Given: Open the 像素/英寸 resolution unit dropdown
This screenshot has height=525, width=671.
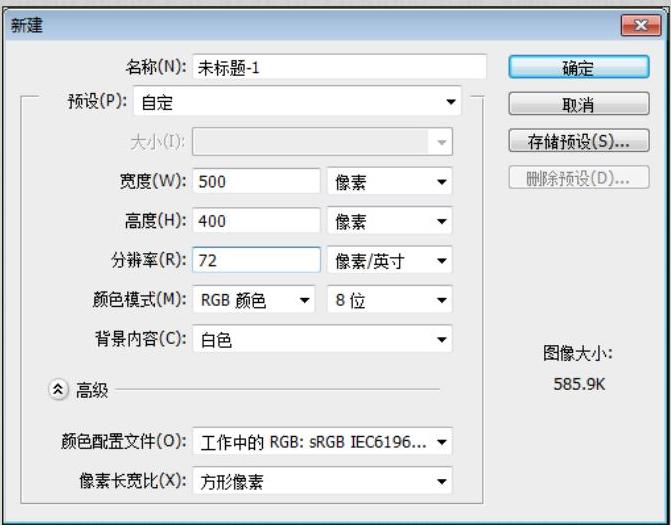Looking at the screenshot, I should (389, 260).
